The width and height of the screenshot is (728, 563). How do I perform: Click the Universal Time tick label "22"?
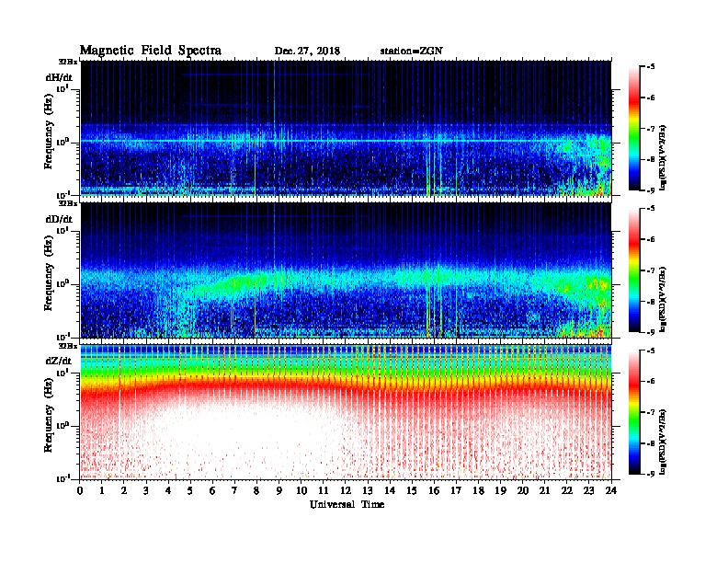567,490
